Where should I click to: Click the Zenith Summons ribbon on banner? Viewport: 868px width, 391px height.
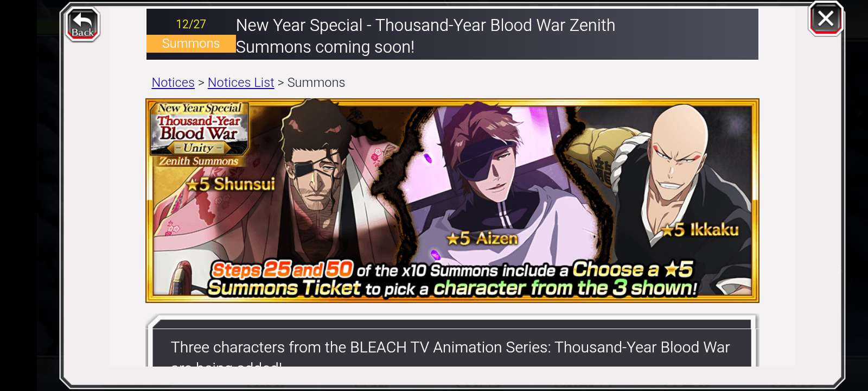(199, 161)
